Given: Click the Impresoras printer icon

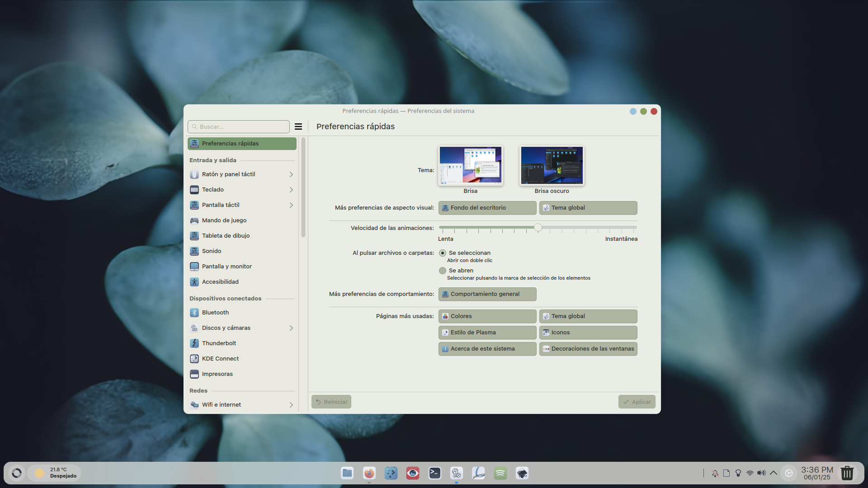Looking at the screenshot, I should click(194, 374).
